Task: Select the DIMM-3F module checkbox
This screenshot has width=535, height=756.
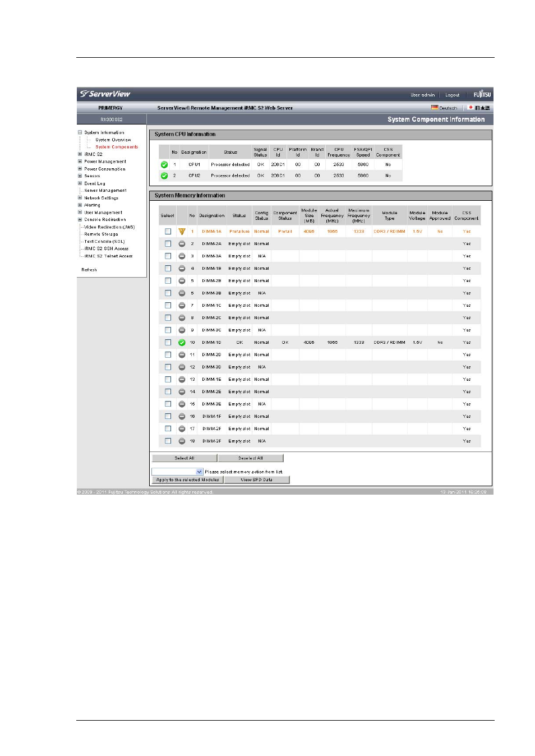Action: (168, 441)
